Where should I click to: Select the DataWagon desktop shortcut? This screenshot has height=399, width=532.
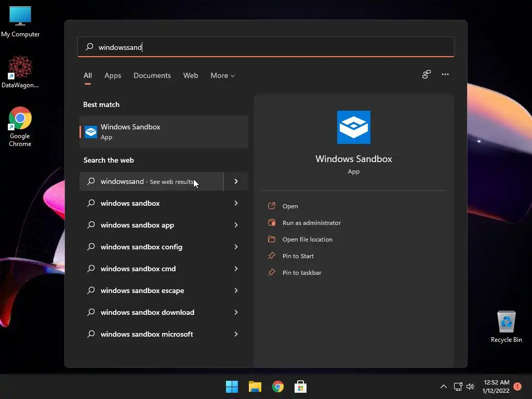coord(20,72)
